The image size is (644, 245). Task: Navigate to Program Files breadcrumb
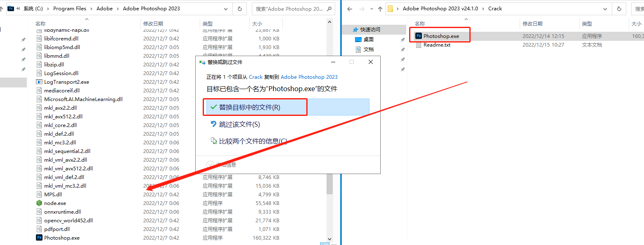pos(70,8)
